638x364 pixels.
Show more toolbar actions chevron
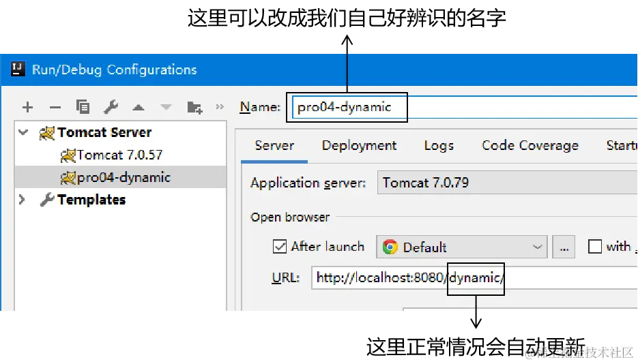pyautogui.click(x=220, y=107)
